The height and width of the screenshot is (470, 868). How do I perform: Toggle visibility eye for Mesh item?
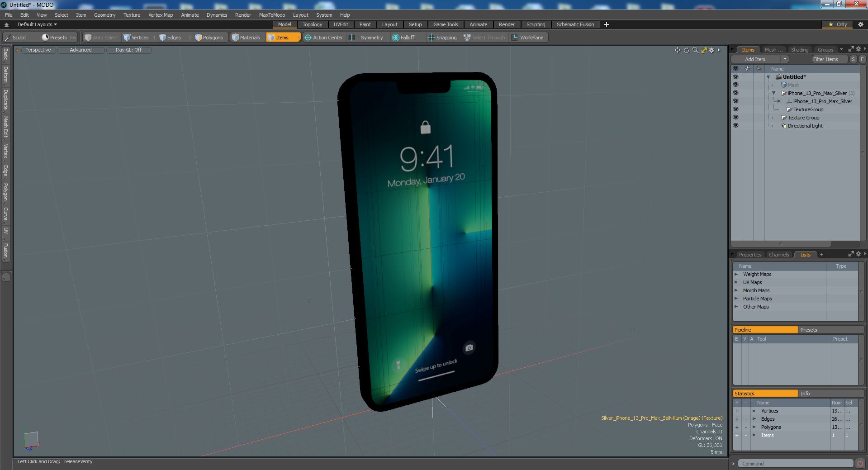coord(735,85)
